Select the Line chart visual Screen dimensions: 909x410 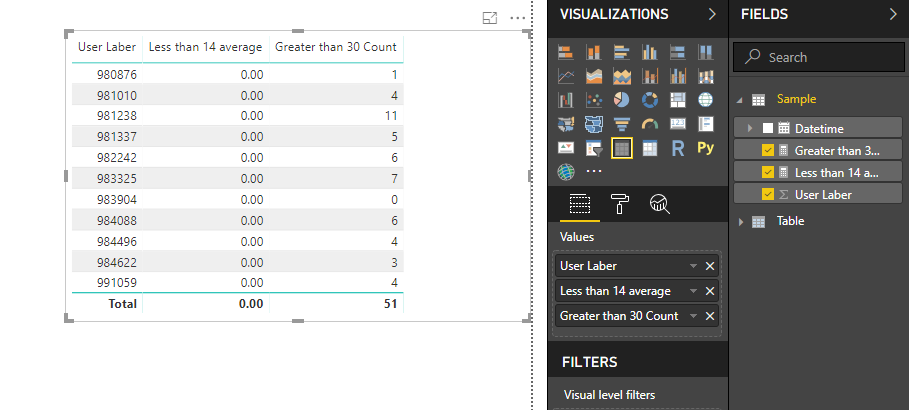point(566,76)
